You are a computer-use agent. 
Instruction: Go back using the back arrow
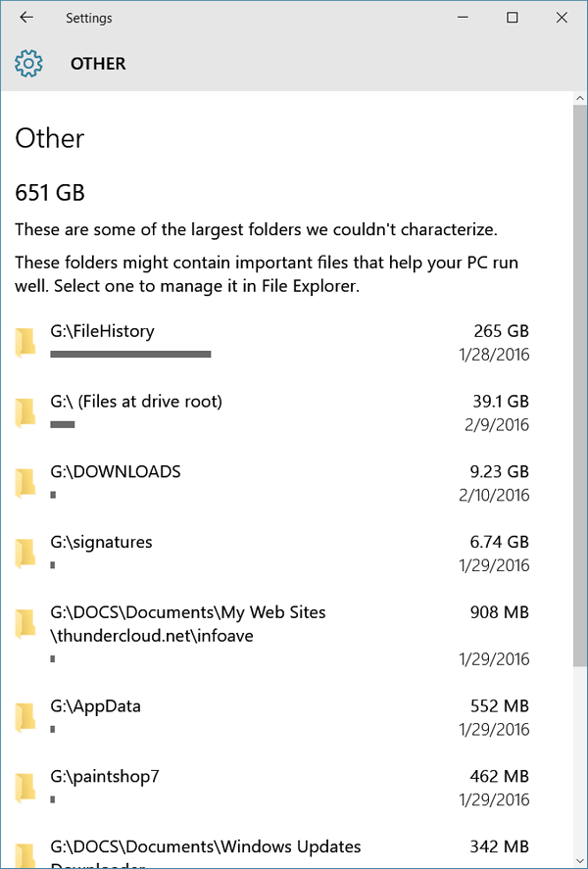point(26,18)
